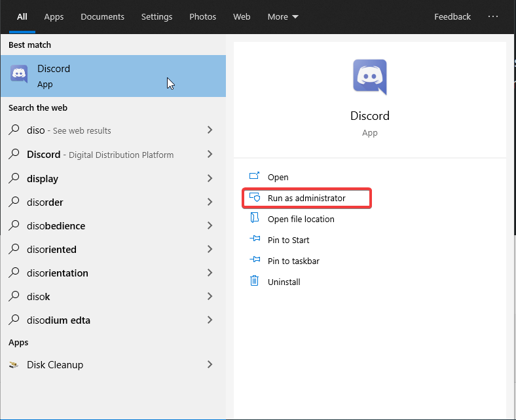This screenshot has width=516, height=420.
Task: Click the Open action icon
Action: pos(254,176)
